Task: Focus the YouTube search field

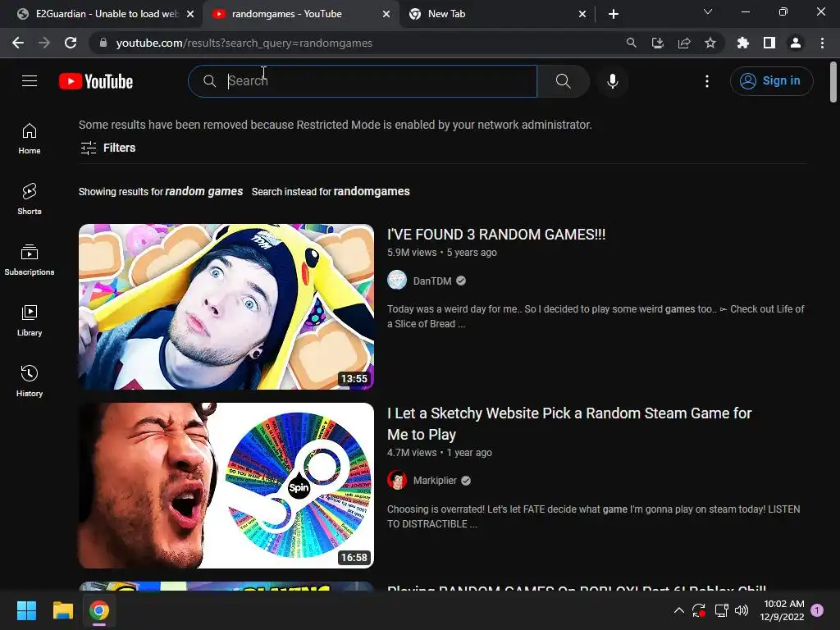Action: click(x=363, y=81)
